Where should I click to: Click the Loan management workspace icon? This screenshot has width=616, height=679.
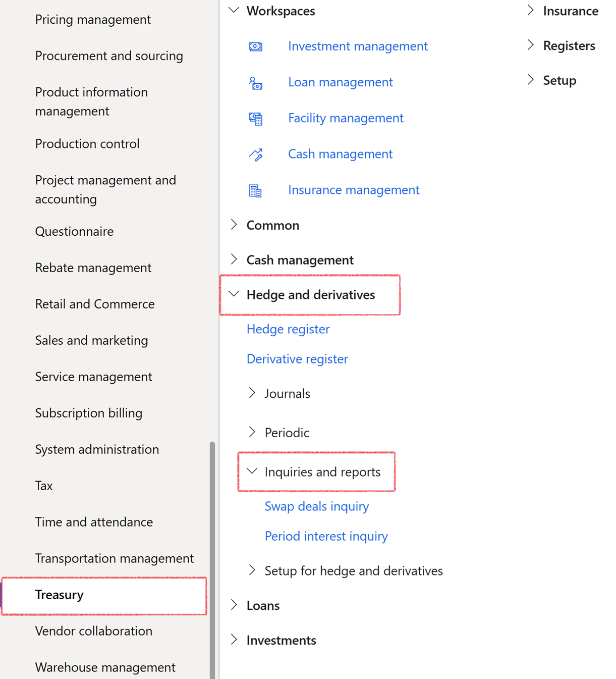[256, 83]
